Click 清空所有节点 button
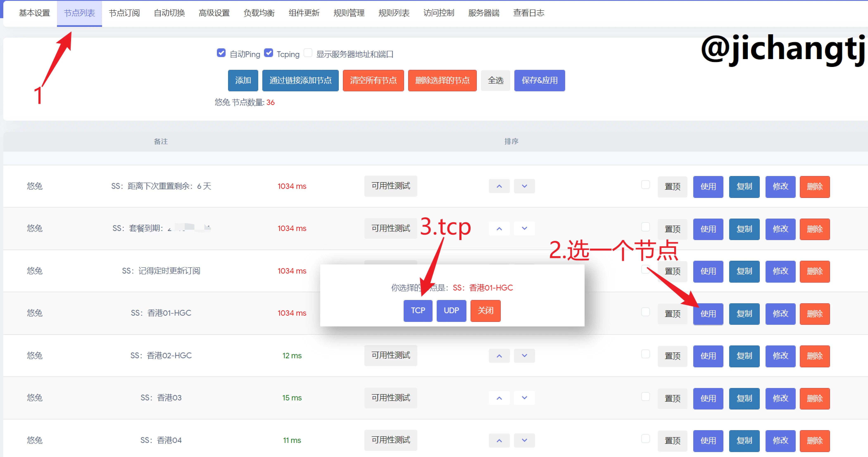The height and width of the screenshot is (457, 868). tap(373, 81)
